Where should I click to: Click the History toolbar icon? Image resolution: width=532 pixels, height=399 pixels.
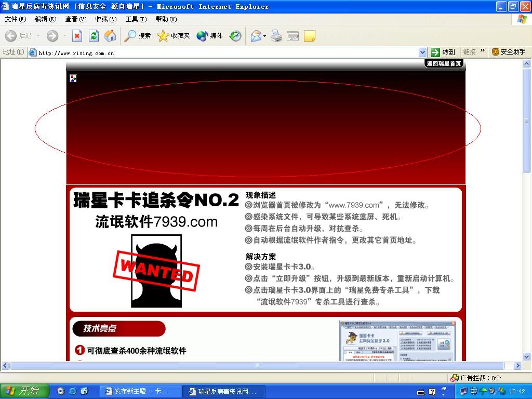coord(235,36)
